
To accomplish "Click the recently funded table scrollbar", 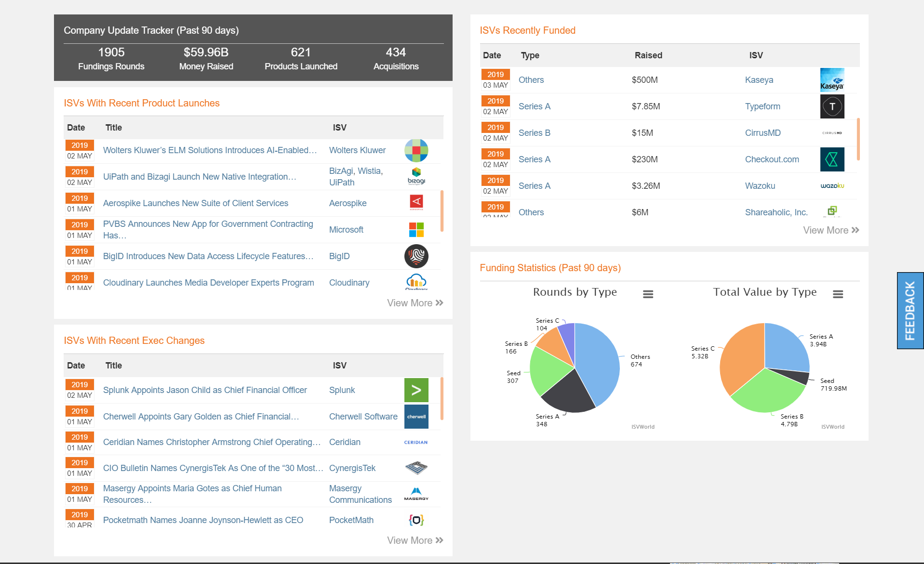I will [858, 139].
